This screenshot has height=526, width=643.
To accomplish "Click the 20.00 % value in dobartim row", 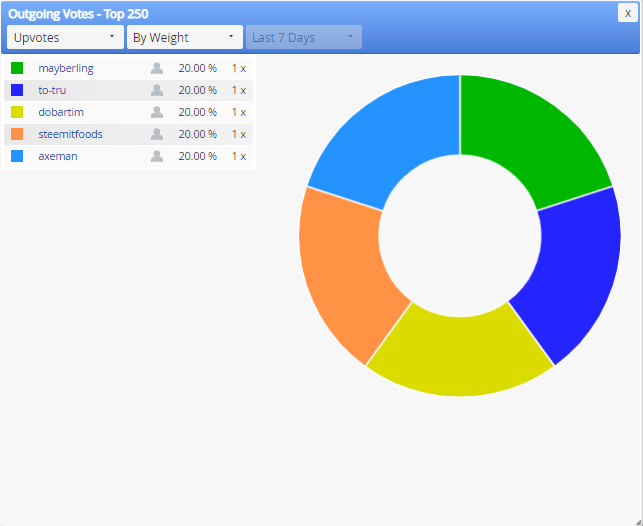I will click(x=198, y=112).
